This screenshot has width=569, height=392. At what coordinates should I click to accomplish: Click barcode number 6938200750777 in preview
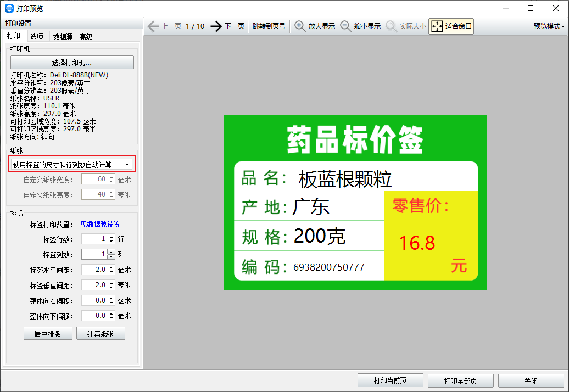pyautogui.click(x=329, y=267)
